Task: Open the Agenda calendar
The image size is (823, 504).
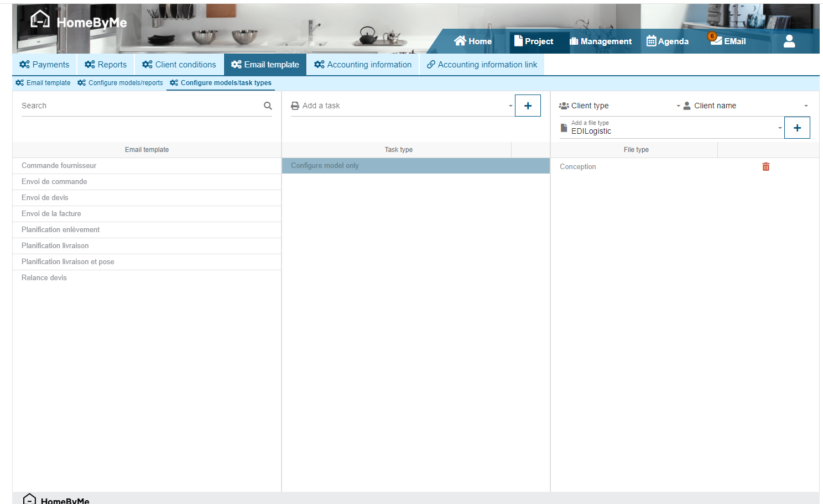Action: (x=668, y=41)
